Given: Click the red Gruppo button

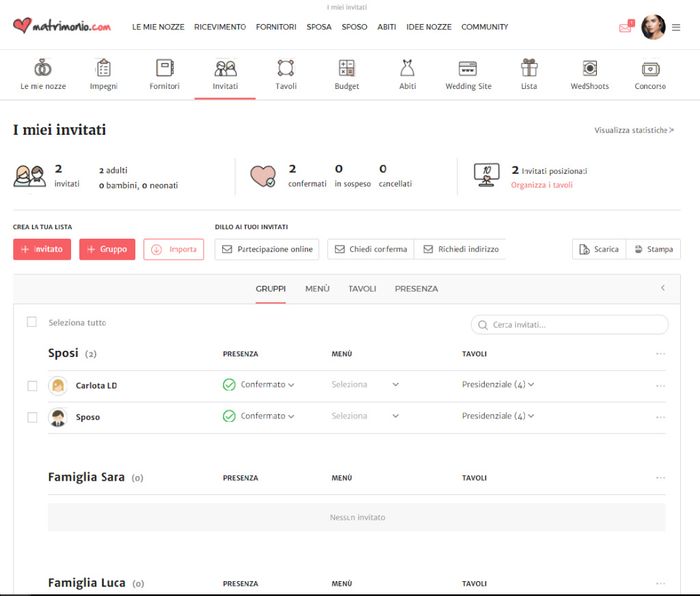Looking at the screenshot, I should [x=107, y=249].
